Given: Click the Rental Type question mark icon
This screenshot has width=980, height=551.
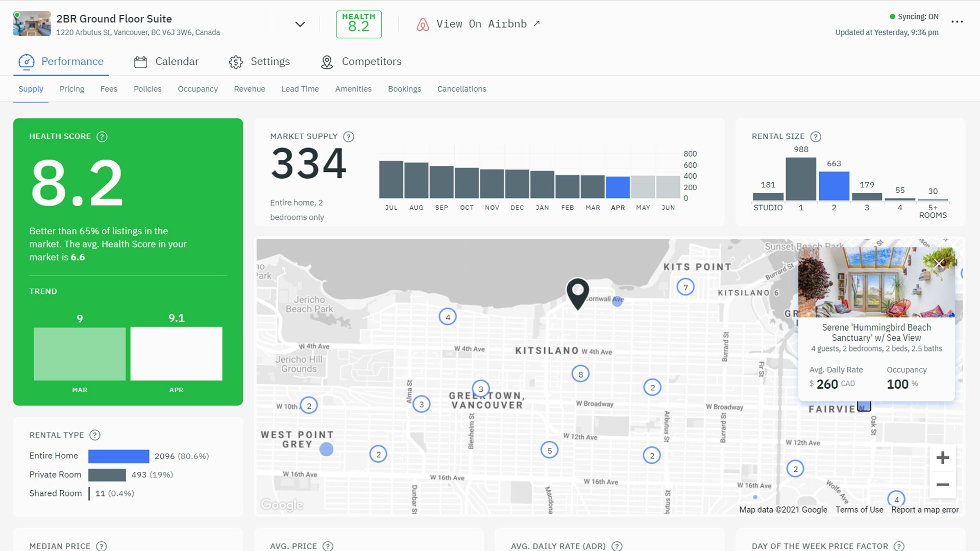Looking at the screenshot, I should [95, 435].
